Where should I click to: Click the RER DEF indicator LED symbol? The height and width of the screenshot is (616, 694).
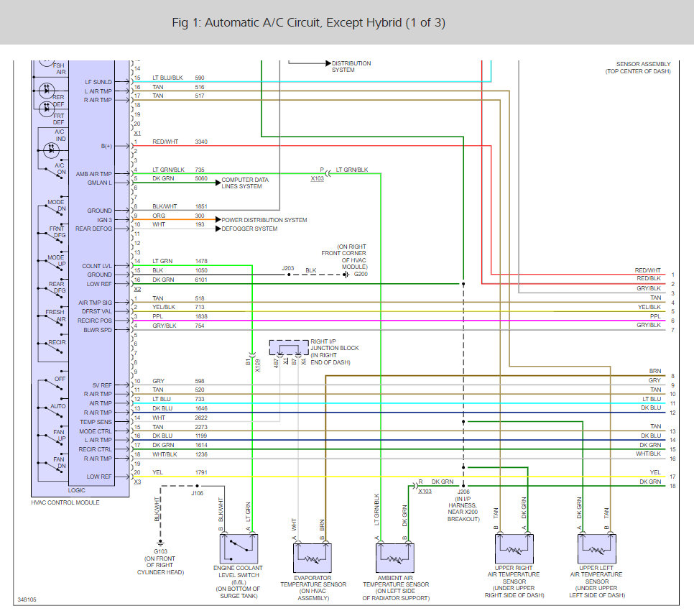(47, 91)
